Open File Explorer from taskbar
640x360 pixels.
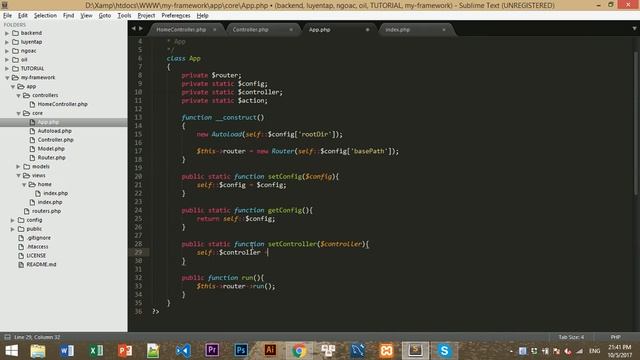click(x=38, y=351)
